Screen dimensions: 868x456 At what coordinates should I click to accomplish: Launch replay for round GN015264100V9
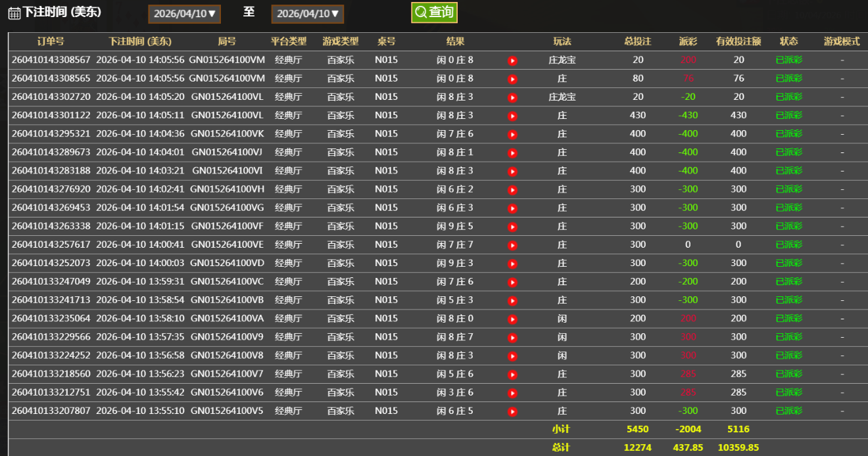512,337
